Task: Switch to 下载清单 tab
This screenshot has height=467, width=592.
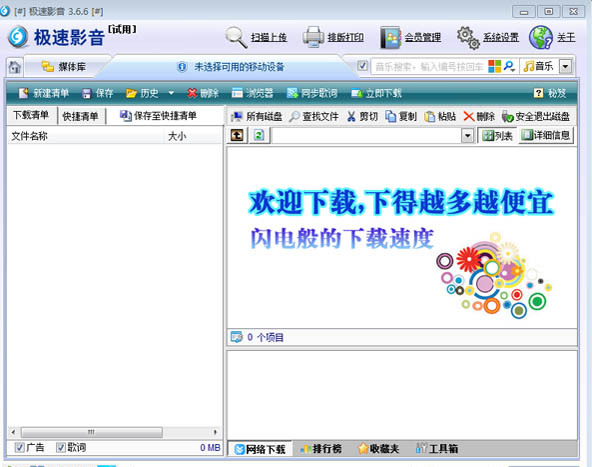Action: point(31,115)
